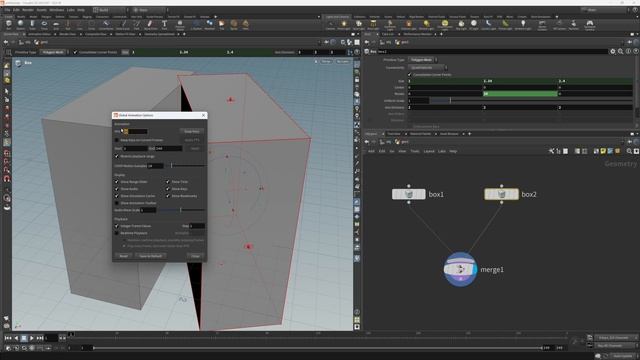Image resolution: width=640 pixels, height=360 pixels.
Task: Select the Font shelf tool
Action: point(164,25)
